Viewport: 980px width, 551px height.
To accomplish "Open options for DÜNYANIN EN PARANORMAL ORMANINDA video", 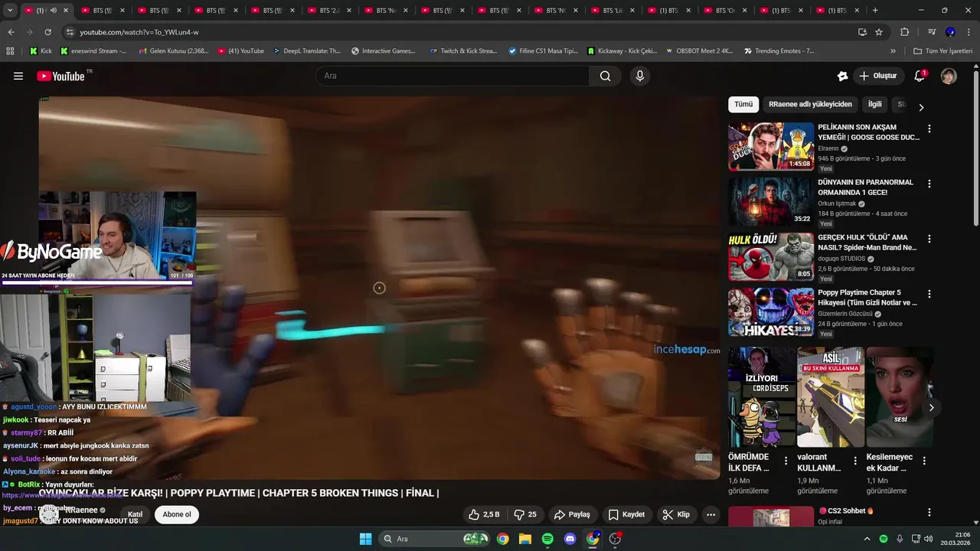I will tap(929, 184).
